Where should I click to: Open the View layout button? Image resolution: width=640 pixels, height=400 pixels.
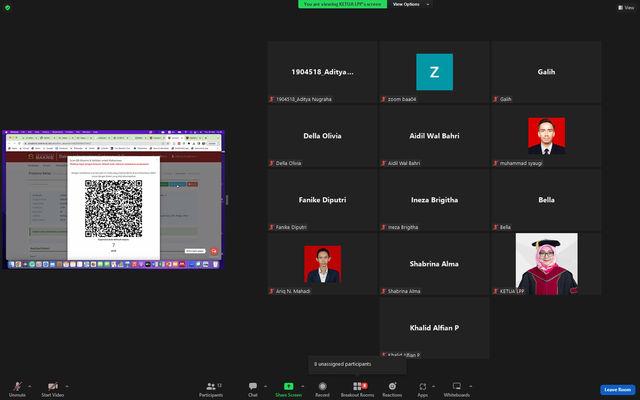point(626,7)
